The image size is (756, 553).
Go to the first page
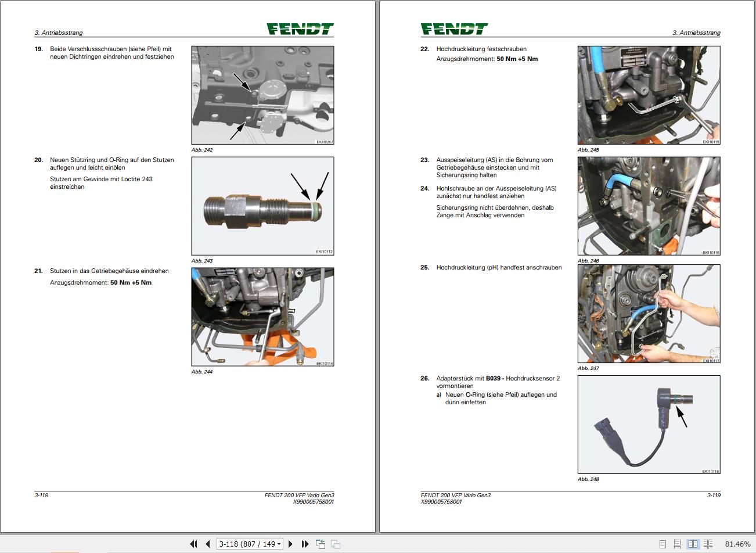pos(193,544)
